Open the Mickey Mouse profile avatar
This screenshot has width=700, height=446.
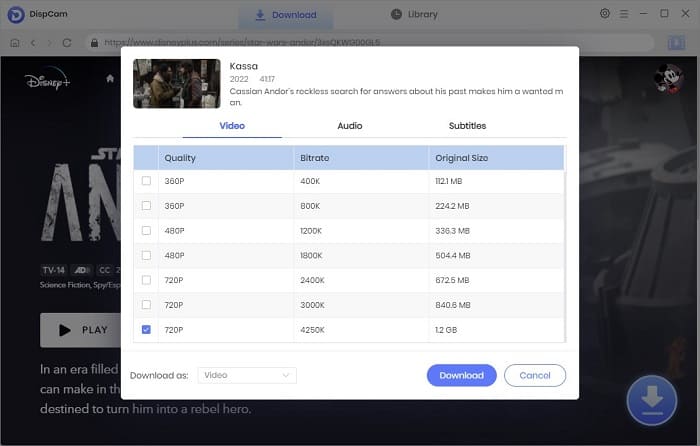coord(668,79)
